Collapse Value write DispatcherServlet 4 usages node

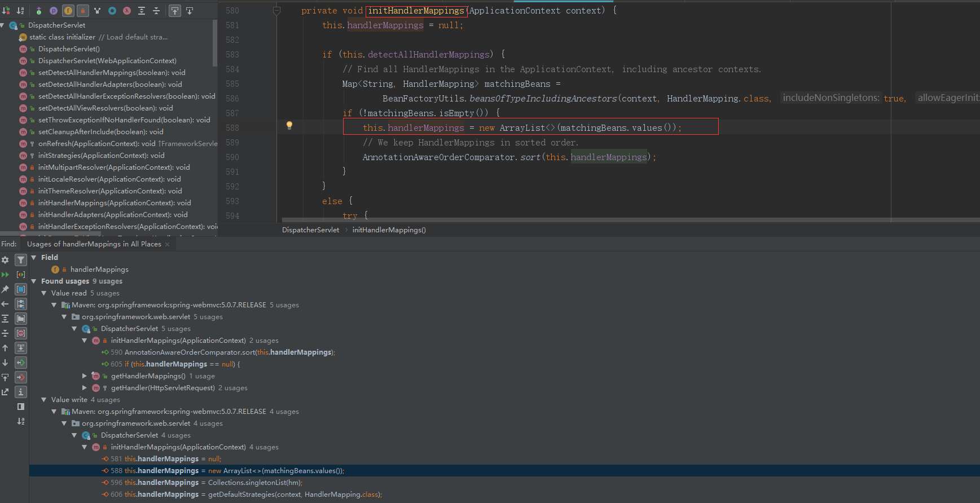(74, 435)
